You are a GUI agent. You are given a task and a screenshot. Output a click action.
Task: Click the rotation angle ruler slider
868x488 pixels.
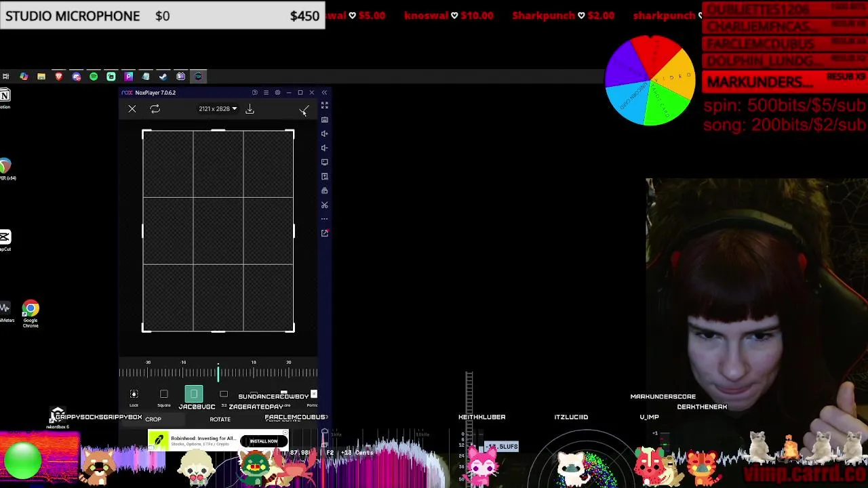218,371
